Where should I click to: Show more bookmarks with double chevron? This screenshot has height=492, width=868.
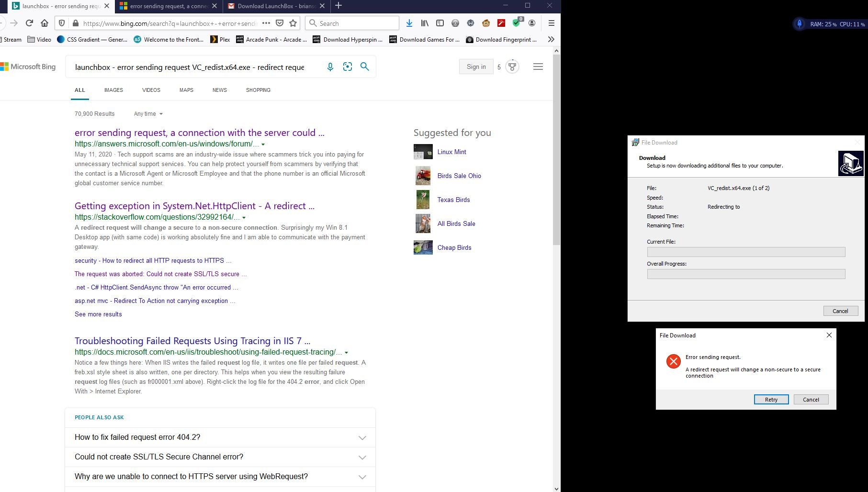[x=552, y=39]
